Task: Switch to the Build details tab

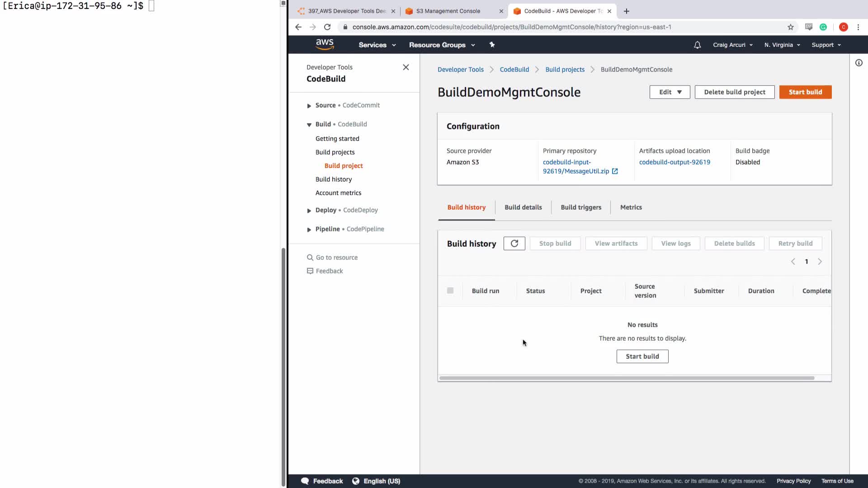Action: pos(523,207)
